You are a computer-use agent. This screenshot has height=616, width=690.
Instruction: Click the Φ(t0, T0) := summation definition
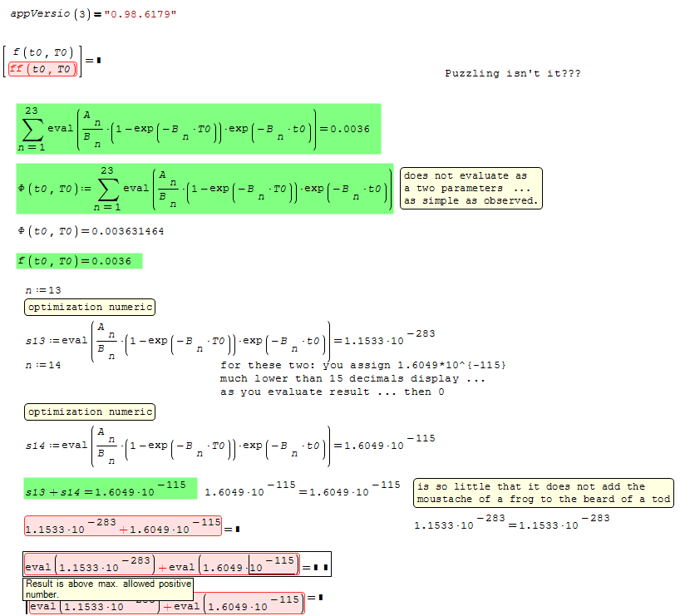(204, 189)
